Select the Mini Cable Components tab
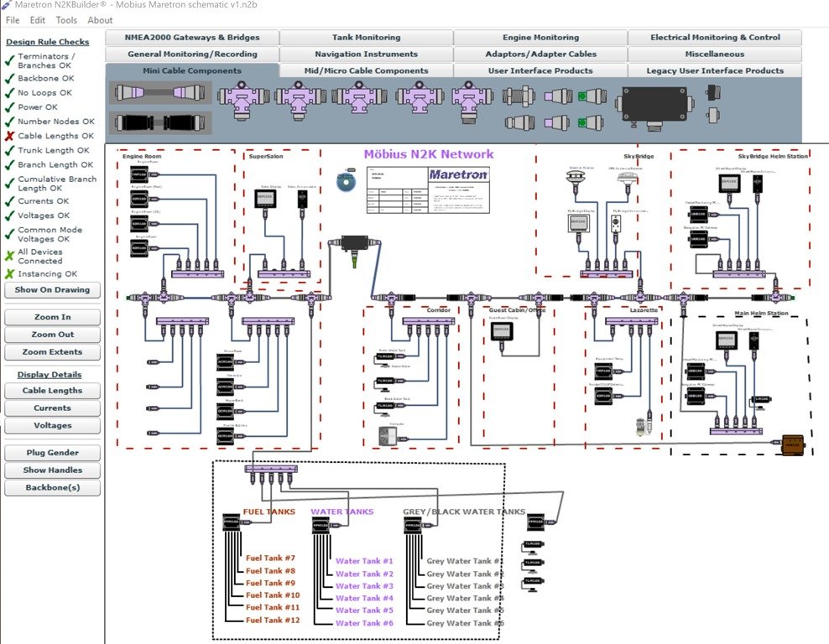 [192, 70]
